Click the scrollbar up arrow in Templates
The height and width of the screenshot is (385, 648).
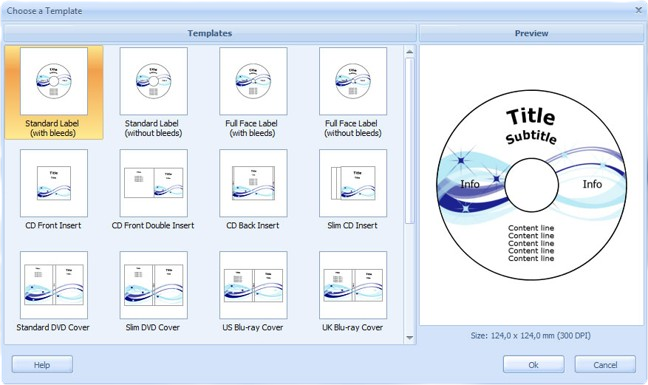(410, 52)
